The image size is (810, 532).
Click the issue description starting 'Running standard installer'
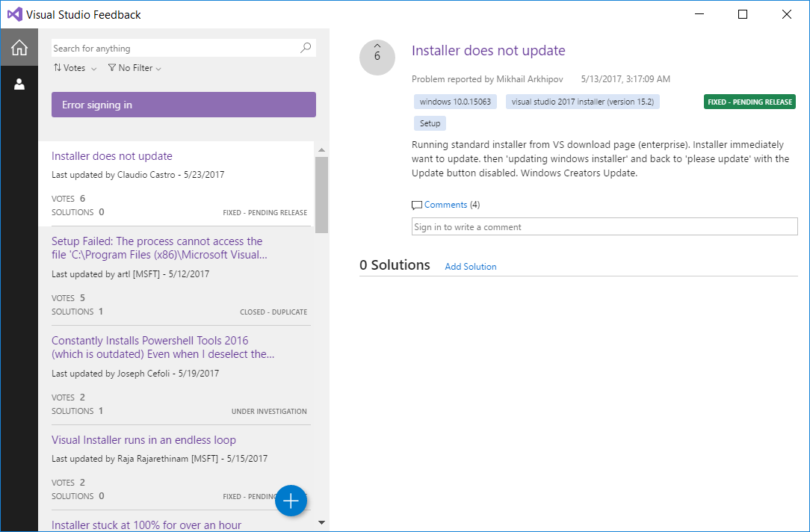tap(600, 158)
